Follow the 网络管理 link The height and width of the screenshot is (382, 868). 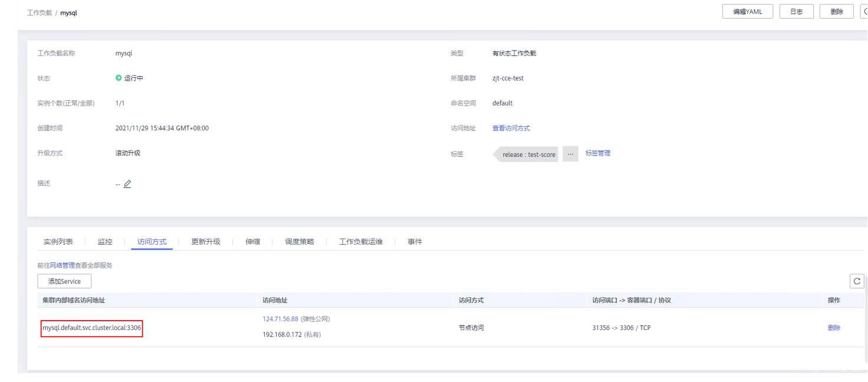(x=63, y=265)
